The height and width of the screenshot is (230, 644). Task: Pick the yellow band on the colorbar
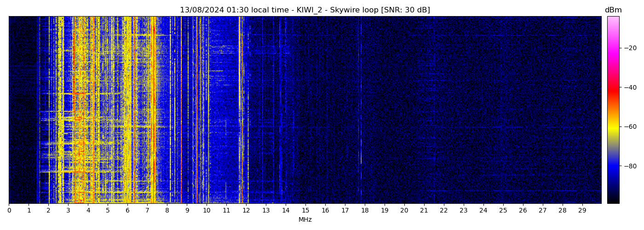[613, 129]
